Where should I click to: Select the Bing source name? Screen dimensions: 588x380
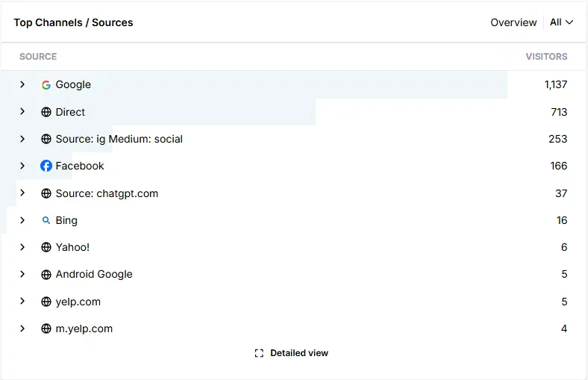point(66,220)
